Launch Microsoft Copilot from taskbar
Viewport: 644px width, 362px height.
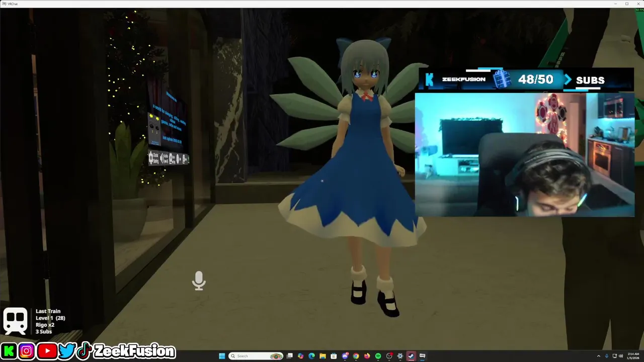pyautogui.click(x=300, y=356)
